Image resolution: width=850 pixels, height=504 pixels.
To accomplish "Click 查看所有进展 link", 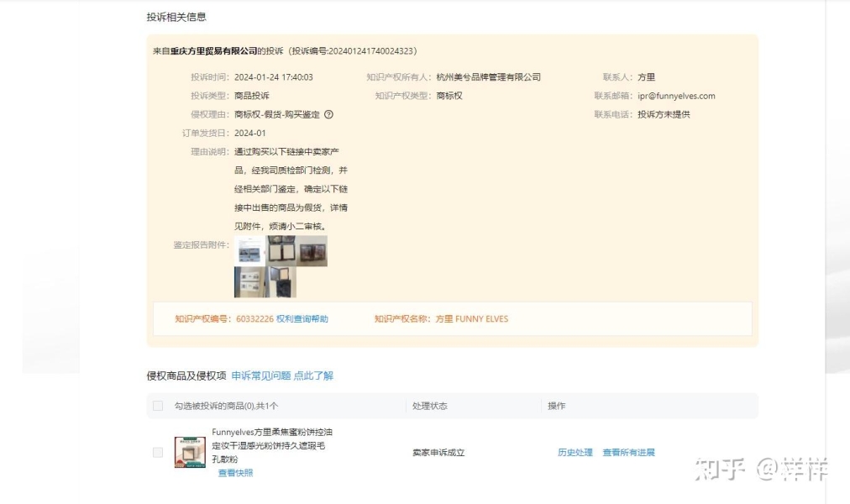I will pyautogui.click(x=628, y=453).
